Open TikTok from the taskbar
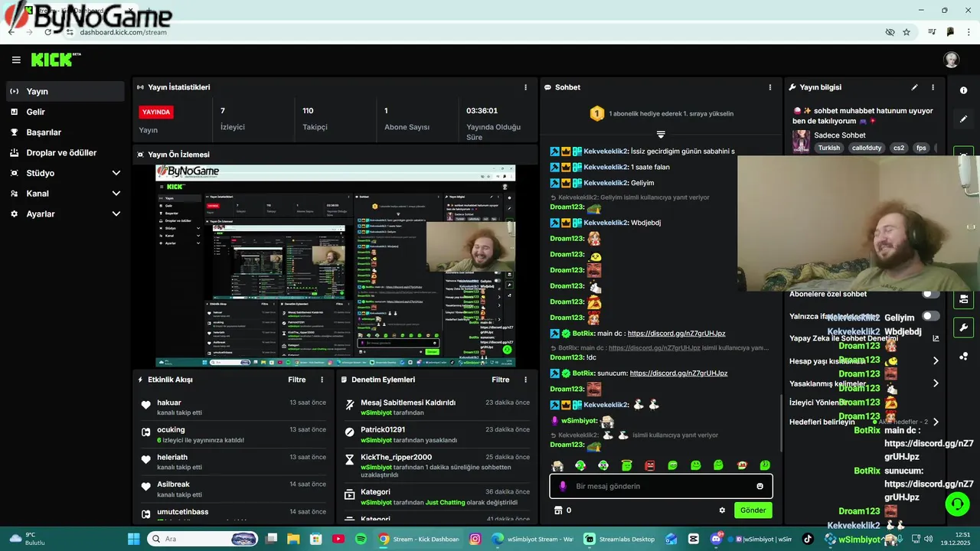Viewport: 980px width, 551px height. [808, 539]
